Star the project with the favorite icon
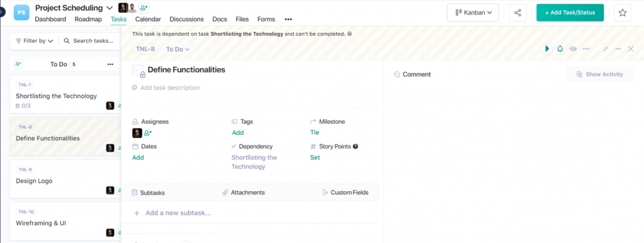Viewport: 644px width, 243px height. [x=623, y=13]
